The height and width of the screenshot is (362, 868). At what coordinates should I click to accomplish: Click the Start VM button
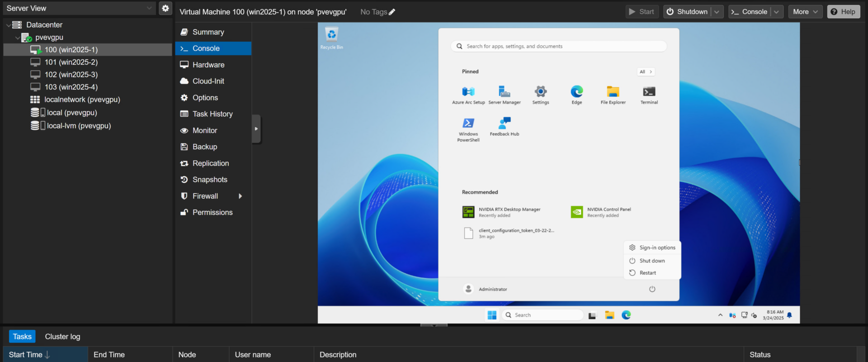[642, 12]
